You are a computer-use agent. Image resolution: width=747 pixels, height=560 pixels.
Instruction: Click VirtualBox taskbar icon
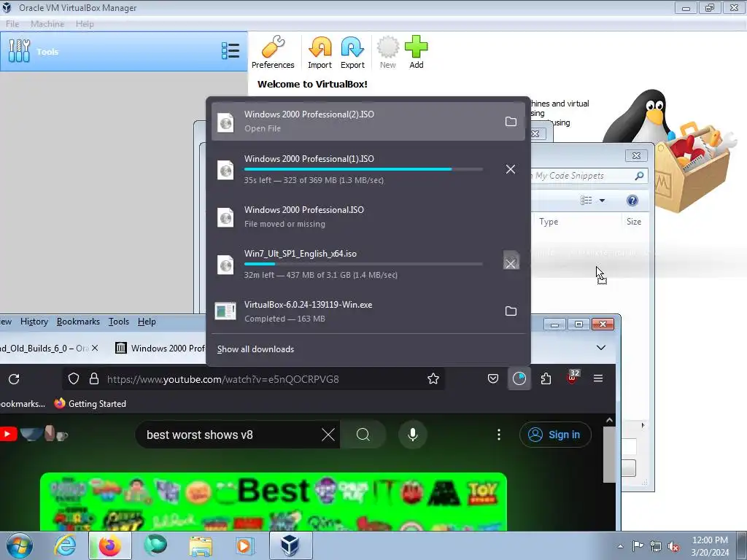click(290, 545)
